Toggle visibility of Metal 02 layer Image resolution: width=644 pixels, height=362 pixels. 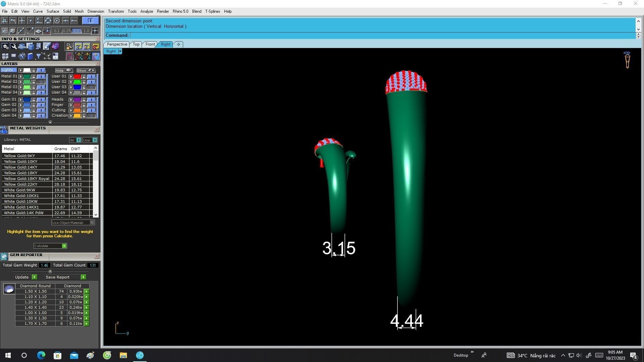tap(41, 82)
